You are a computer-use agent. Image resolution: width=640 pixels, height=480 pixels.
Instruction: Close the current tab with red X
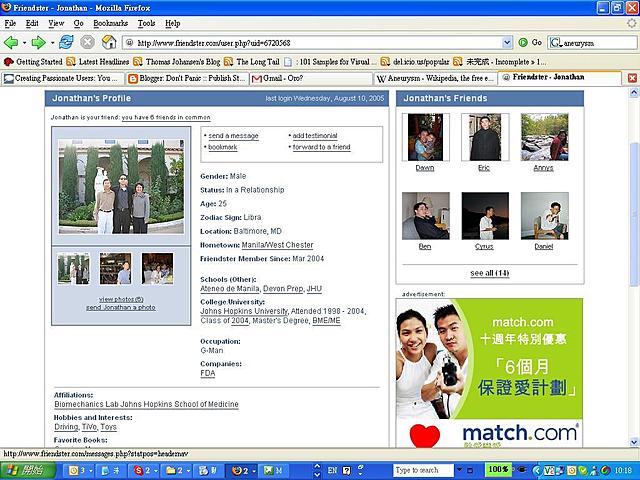pos(632,78)
